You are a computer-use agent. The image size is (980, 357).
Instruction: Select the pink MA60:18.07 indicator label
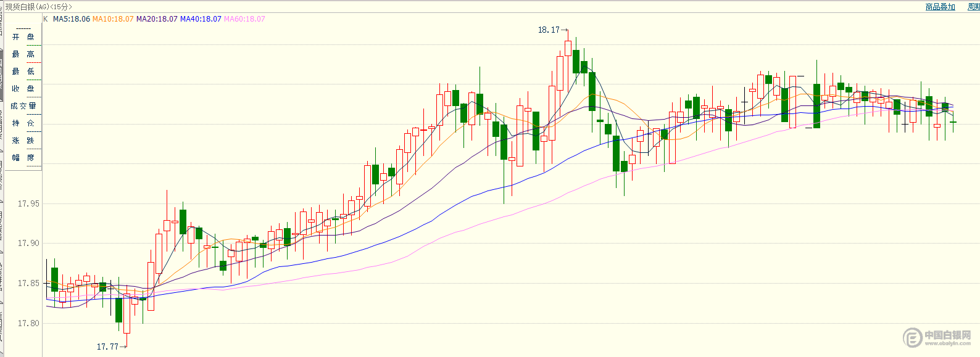pos(244,19)
